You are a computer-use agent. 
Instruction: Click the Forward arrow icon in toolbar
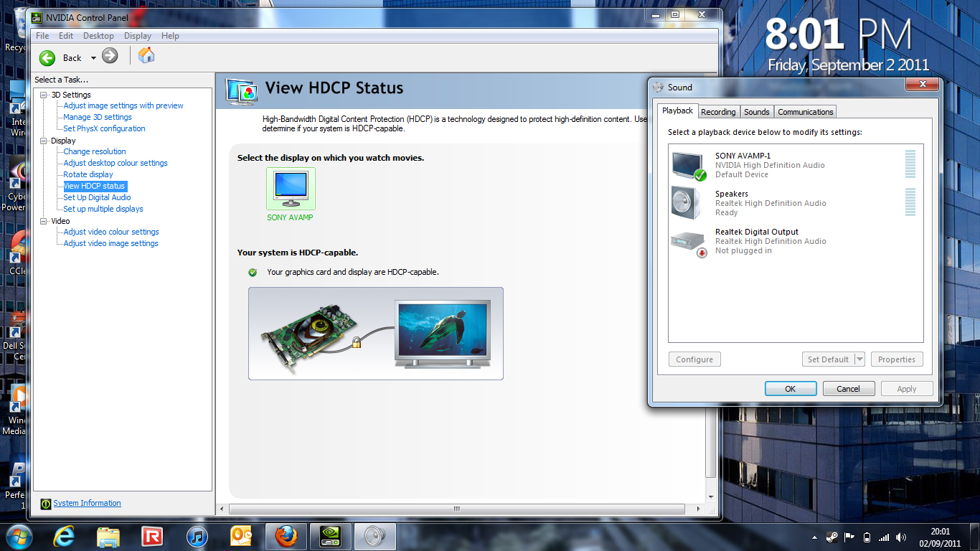[x=110, y=55]
